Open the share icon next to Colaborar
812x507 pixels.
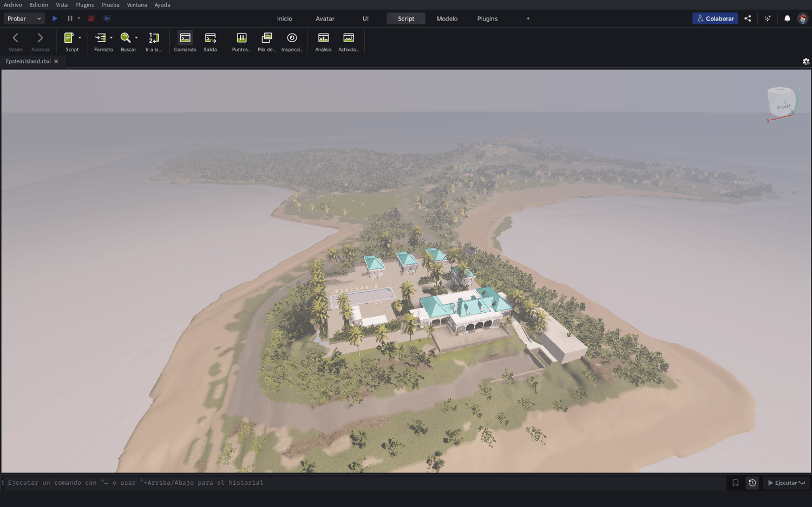[748, 18]
